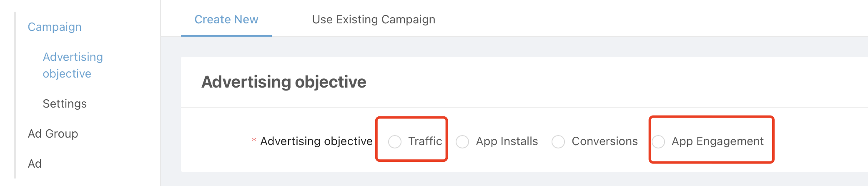The height and width of the screenshot is (186, 868).
Task: Go to Advertising objective sidebar link
Action: 73,65
